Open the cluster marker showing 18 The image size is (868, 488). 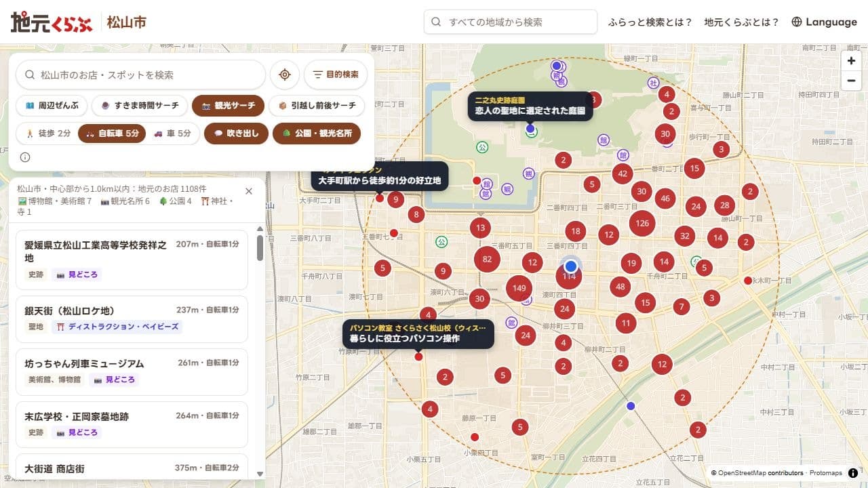[x=576, y=232]
